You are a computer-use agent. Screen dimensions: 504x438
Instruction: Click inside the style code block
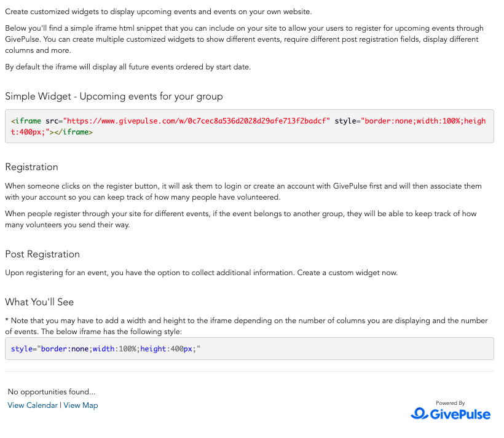click(250, 349)
